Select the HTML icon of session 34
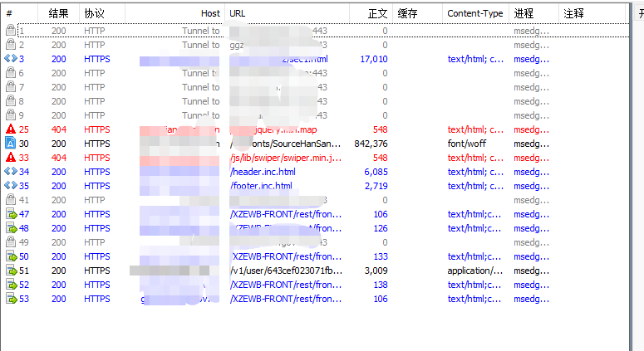This screenshot has width=644, height=351. (11, 172)
